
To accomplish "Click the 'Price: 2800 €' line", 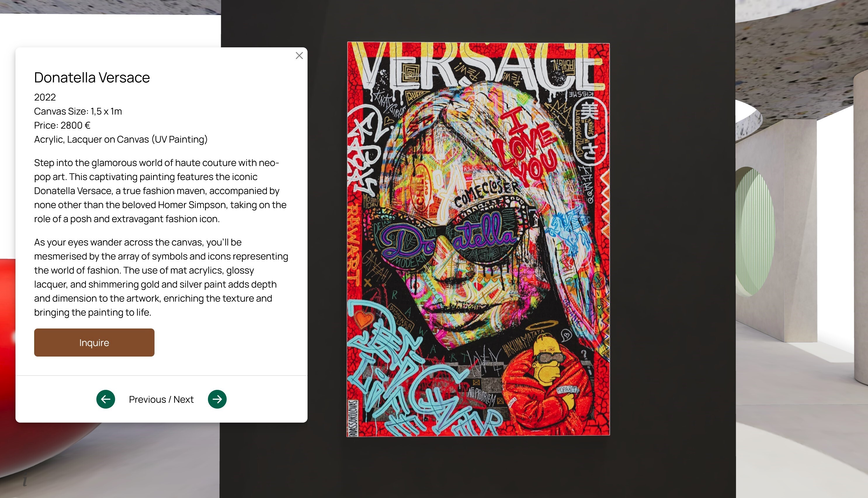I will [62, 125].
